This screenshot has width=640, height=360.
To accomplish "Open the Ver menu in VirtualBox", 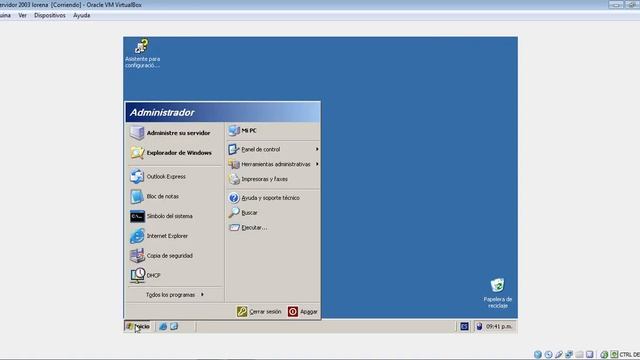I will pyautogui.click(x=22, y=16).
